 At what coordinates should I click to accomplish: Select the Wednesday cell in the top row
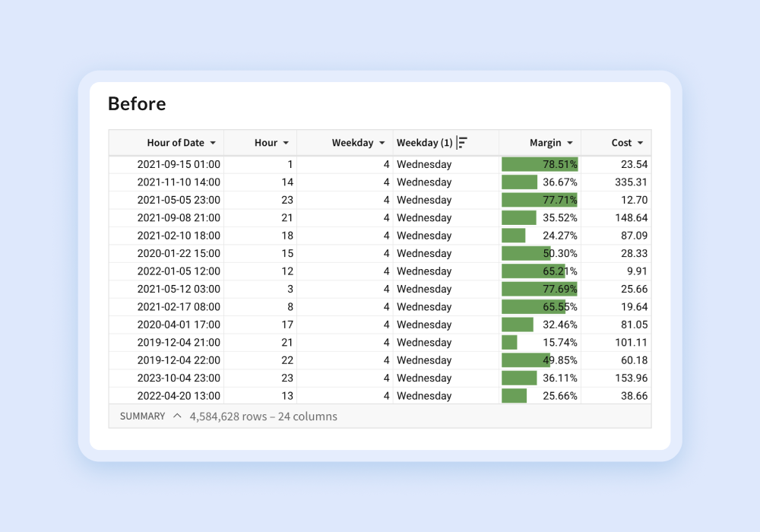(424, 163)
